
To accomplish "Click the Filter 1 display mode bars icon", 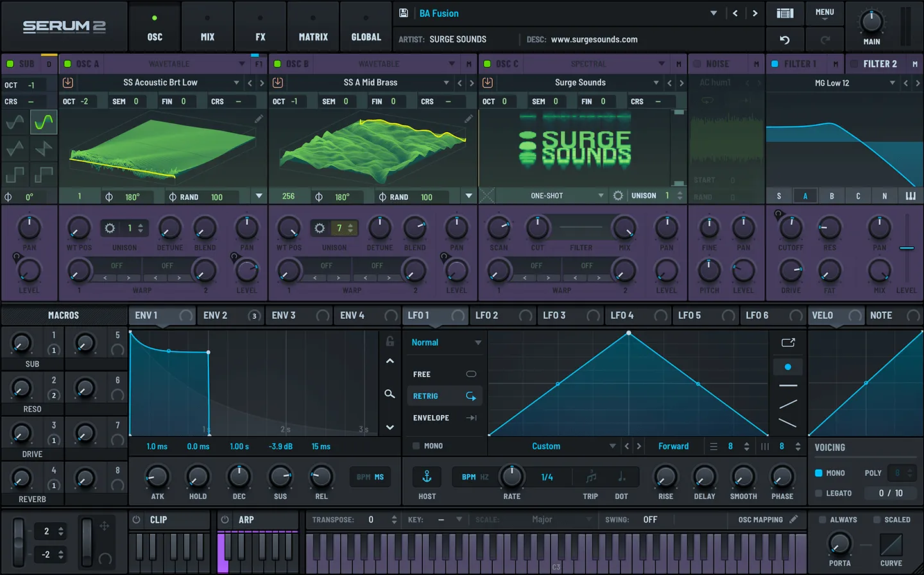I will (x=911, y=196).
